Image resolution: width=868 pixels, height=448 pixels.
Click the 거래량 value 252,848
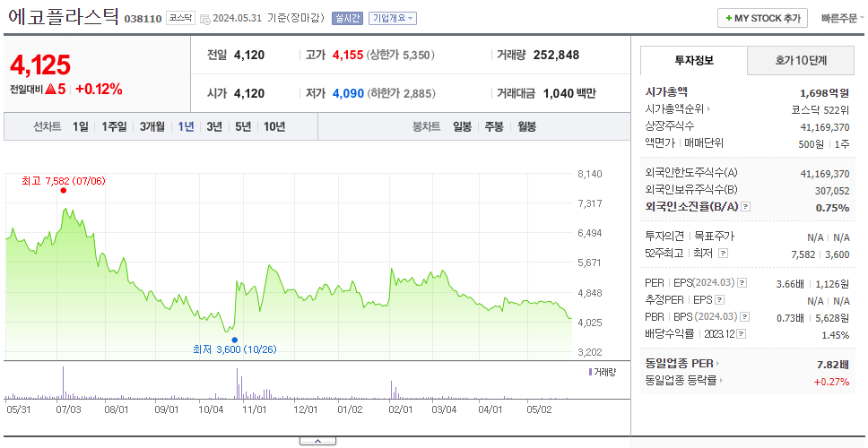pyautogui.click(x=556, y=56)
